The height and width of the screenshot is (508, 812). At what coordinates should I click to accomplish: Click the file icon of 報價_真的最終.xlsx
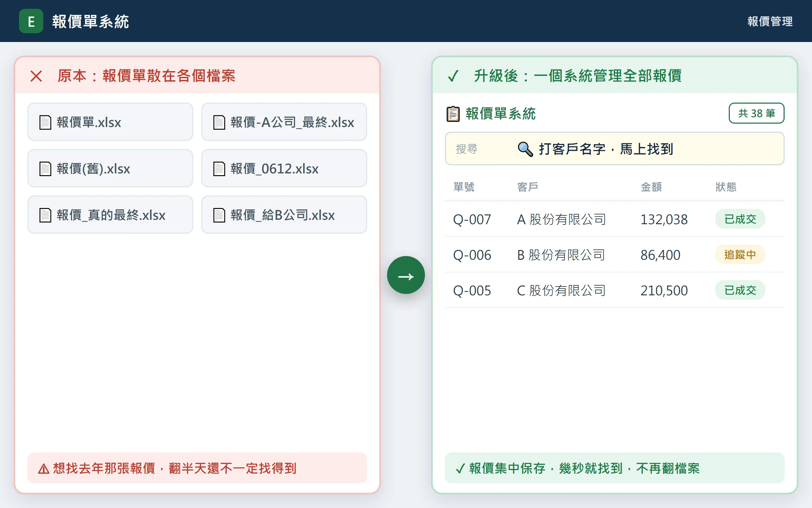coord(45,215)
